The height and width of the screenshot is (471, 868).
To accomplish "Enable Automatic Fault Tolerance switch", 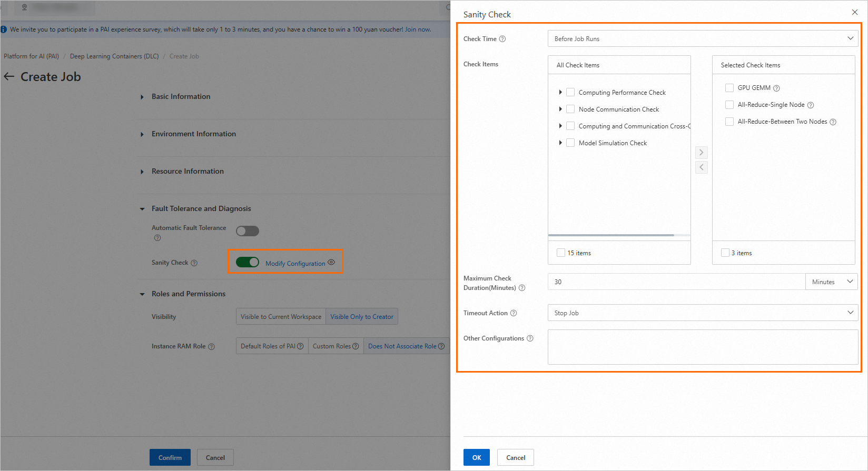I will pyautogui.click(x=248, y=231).
